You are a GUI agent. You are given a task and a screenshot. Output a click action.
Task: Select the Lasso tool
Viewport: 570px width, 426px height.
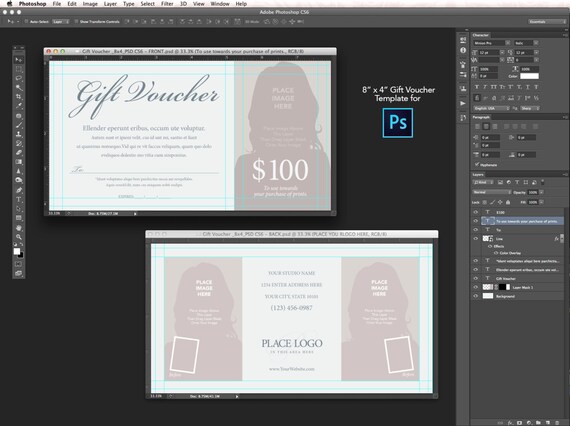pyautogui.click(x=19, y=79)
